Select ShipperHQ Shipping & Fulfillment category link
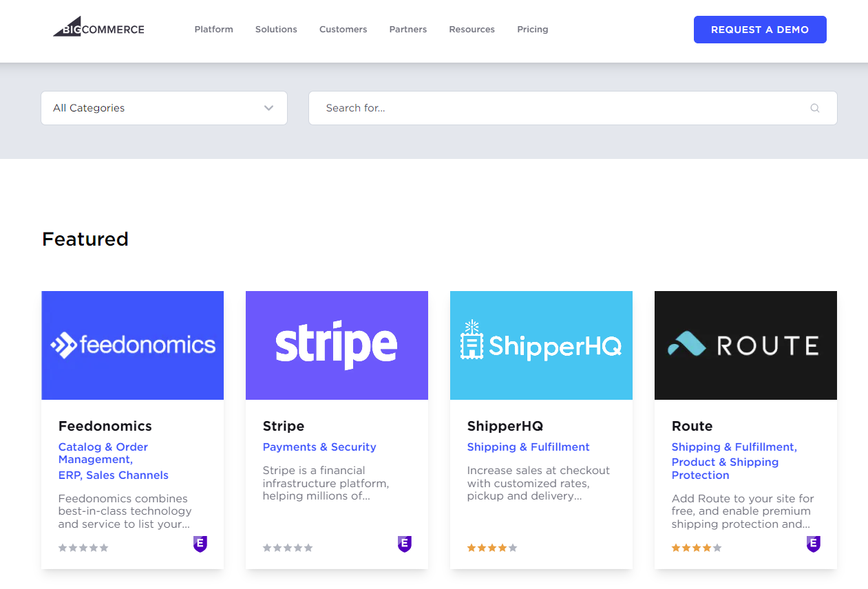The height and width of the screenshot is (589, 868). [529, 447]
